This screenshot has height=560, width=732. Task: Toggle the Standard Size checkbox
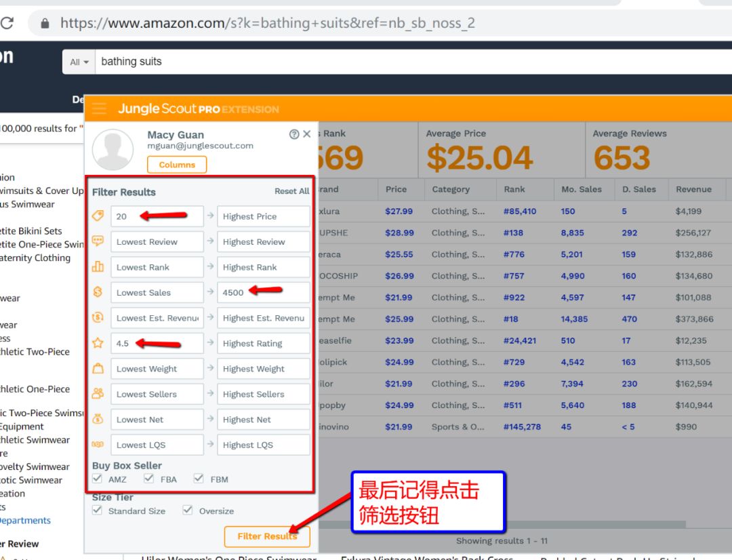coord(97,510)
